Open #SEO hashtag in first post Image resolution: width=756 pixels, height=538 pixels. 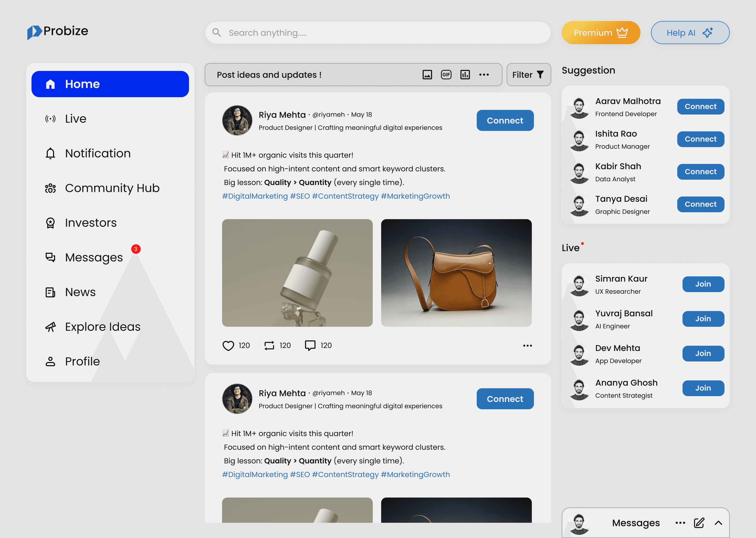coord(300,196)
